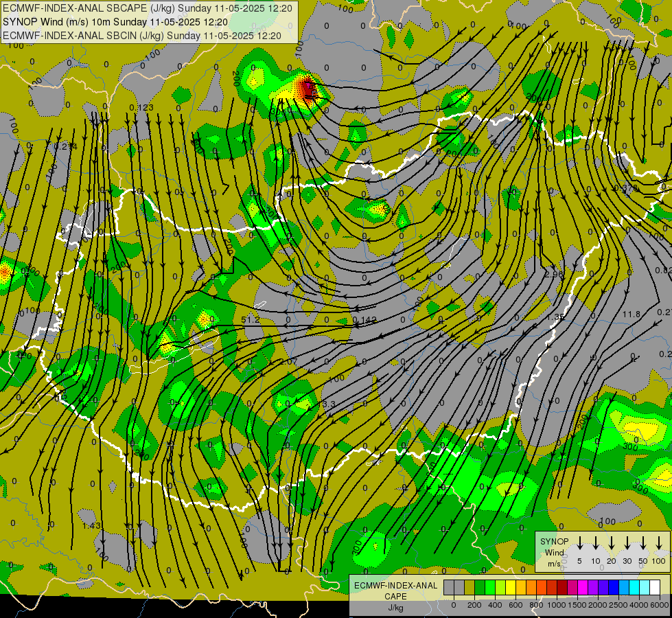Viewport: 672px width, 618px height.
Task: Click the 1000 tick label in CAPE legend
Action: [557, 605]
